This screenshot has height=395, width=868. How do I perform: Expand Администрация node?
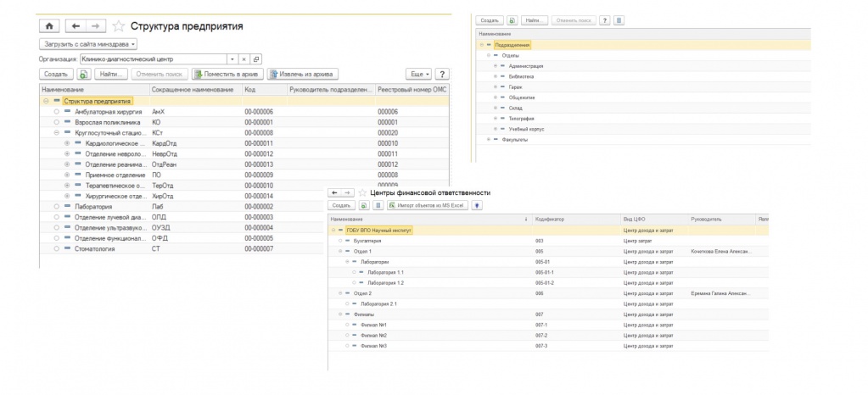tap(496, 66)
